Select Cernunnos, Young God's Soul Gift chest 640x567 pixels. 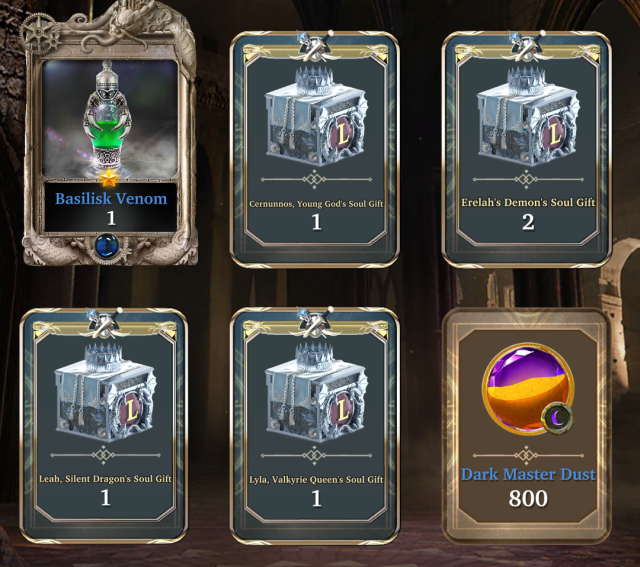(x=315, y=116)
